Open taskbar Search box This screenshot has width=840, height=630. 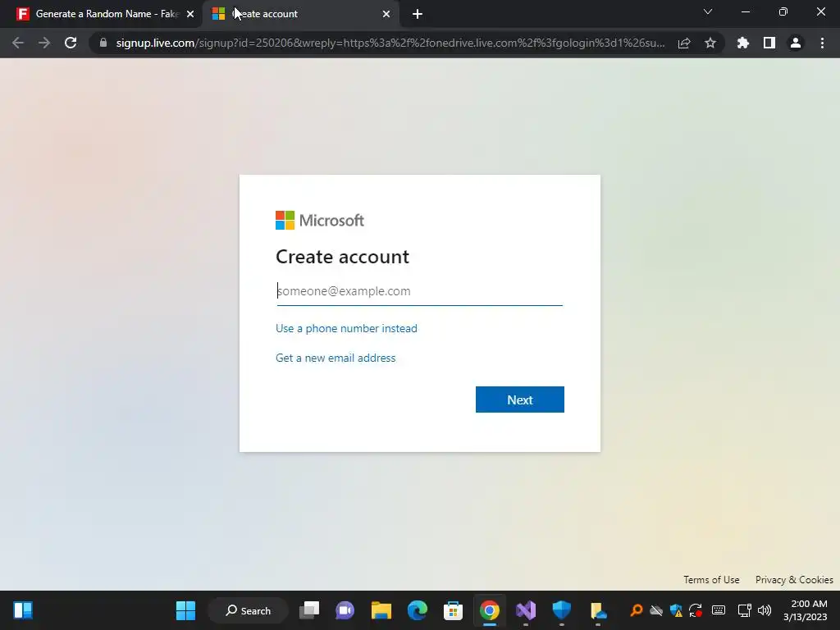[x=248, y=610]
